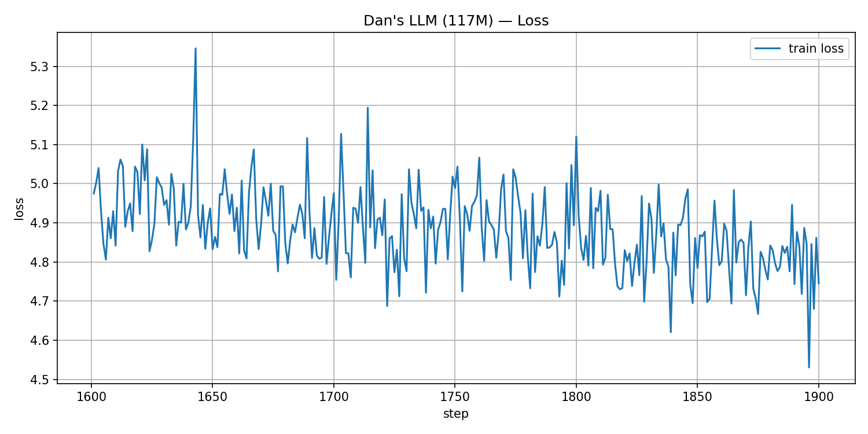Click the 1650 tick label on x-axis
868x434 pixels.
pyautogui.click(x=212, y=398)
